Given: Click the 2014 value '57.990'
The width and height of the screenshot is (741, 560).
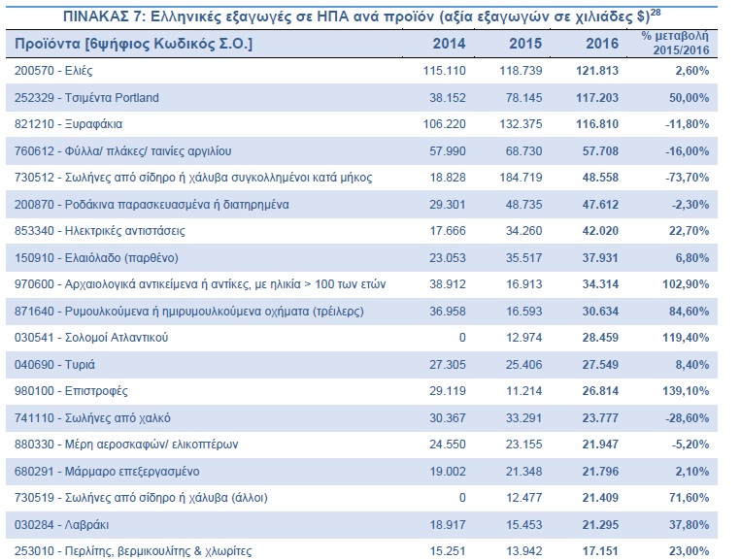Looking at the screenshot, I should 448,151.
